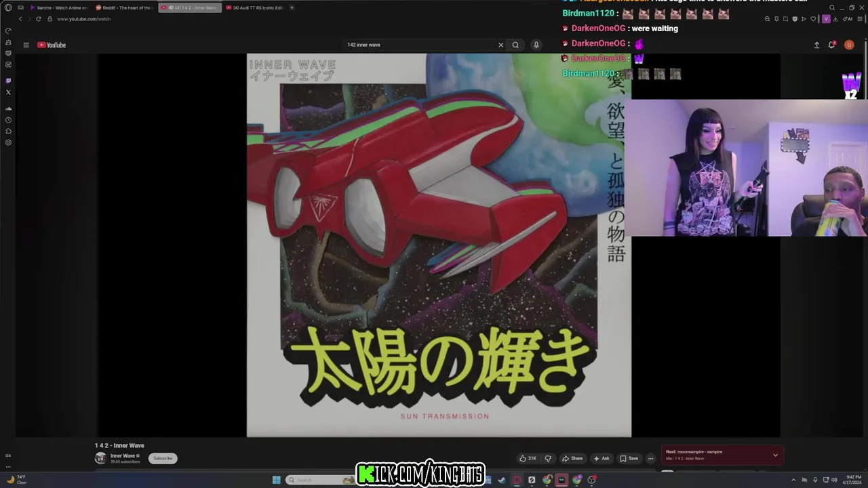Viewport: 868px width, 488px height.
Task: Switch to Reddit heart of the internet tab
Action: click(124, 7)
